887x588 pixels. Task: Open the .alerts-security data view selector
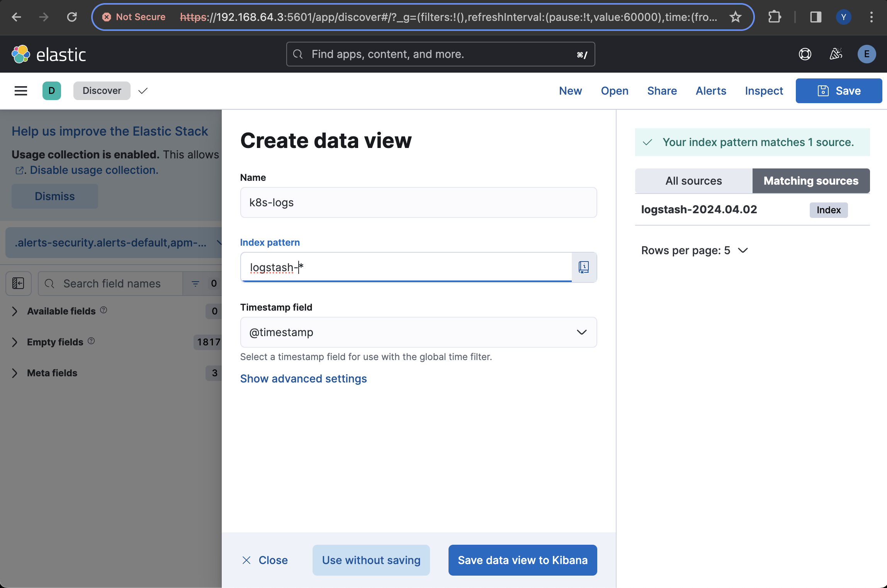pyautogui.click(x=114, y=243)
